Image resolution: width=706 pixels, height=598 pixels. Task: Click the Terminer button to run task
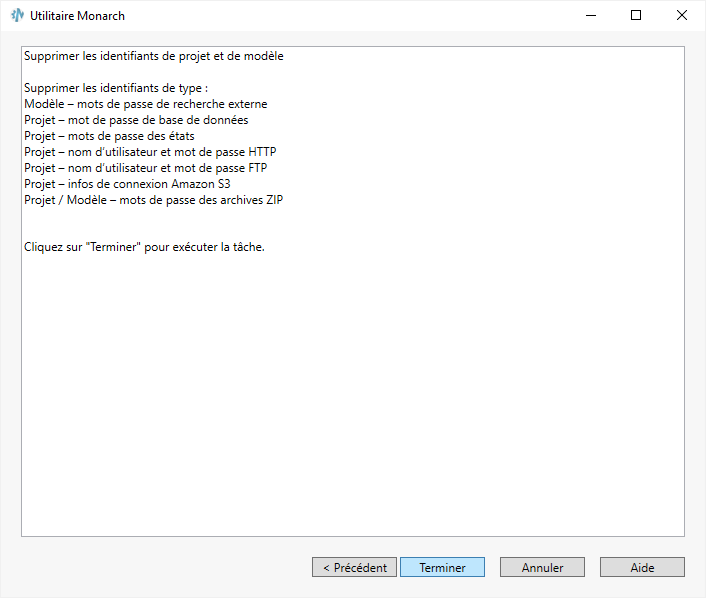point(442,567)
